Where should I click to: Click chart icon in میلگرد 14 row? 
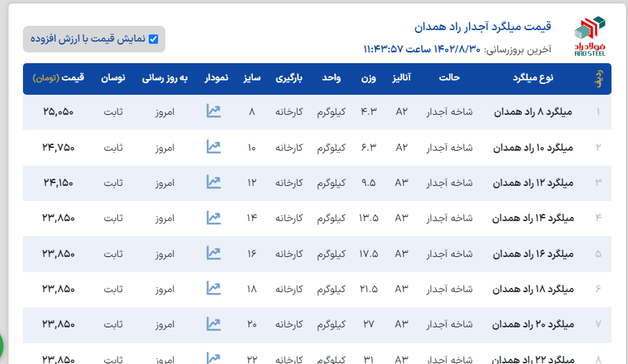(x=213, y=218)
